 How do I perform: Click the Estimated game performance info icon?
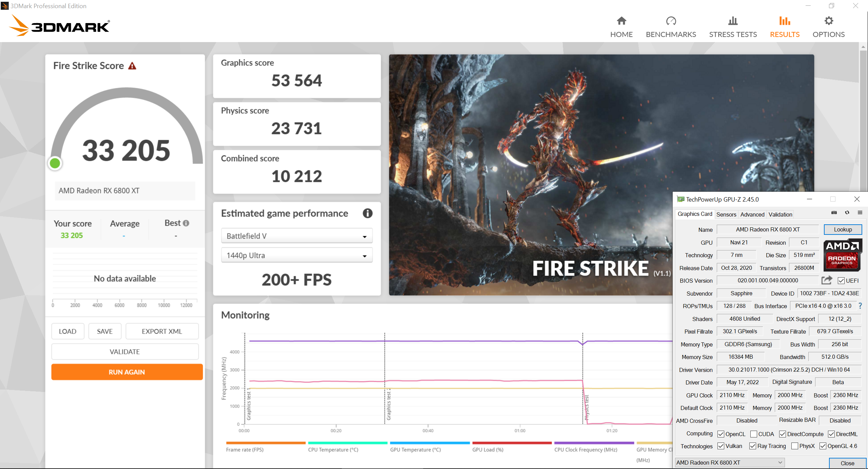point(367,213)
